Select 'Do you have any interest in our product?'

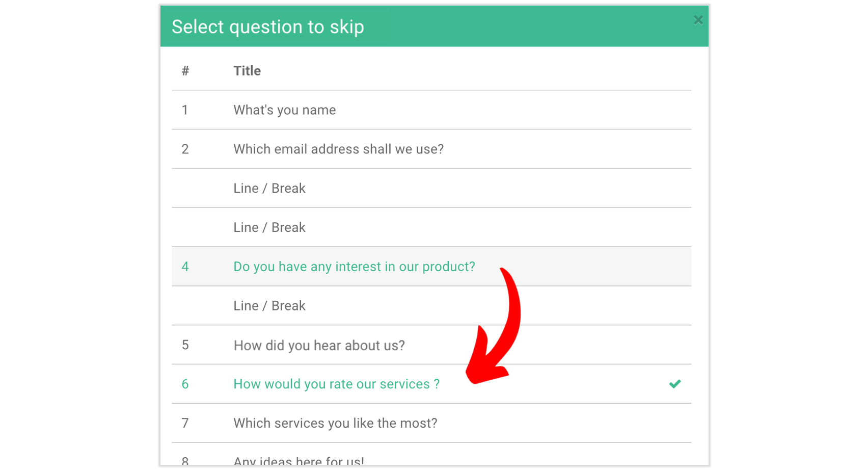coord(354,266)
